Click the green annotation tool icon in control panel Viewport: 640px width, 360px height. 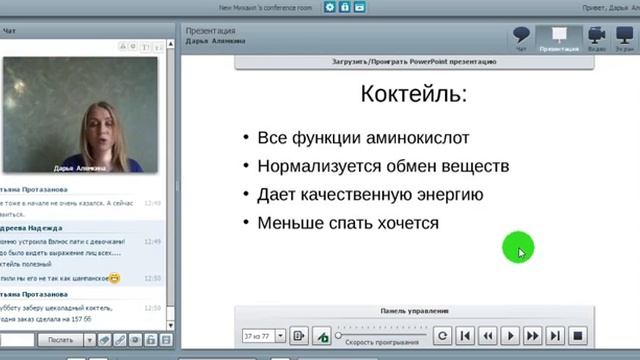pos(322,336)
